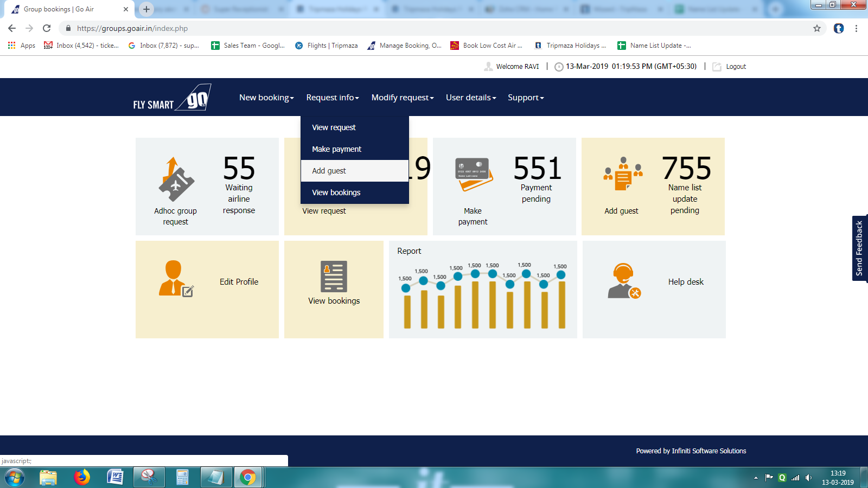Click the user icon beside Welcome RAVI
Viewport: 868px width, 488px height.
(x=488, y=67)
